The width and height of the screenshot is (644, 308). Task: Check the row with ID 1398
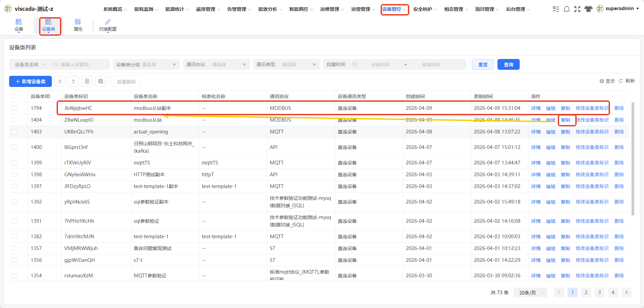coord(14,175)
